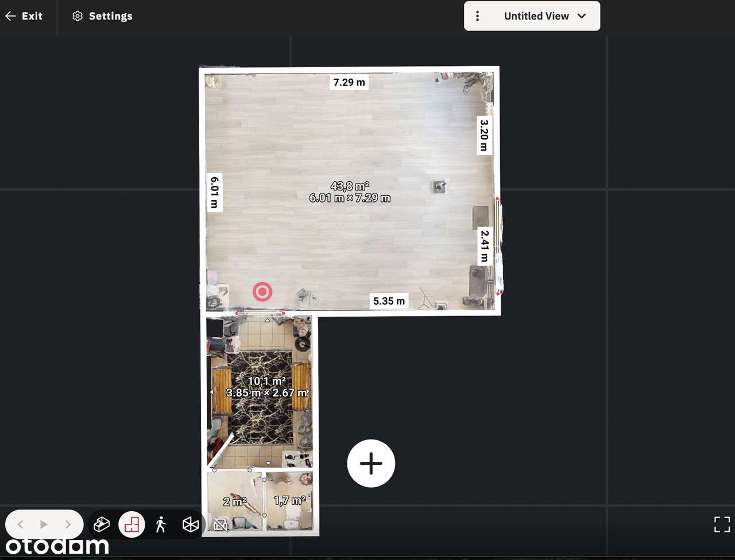Open Settings via the gear icon

(x=78, y=16)
